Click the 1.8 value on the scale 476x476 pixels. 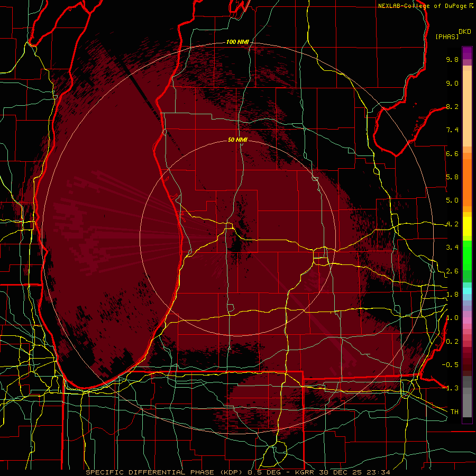click(452, 295)
